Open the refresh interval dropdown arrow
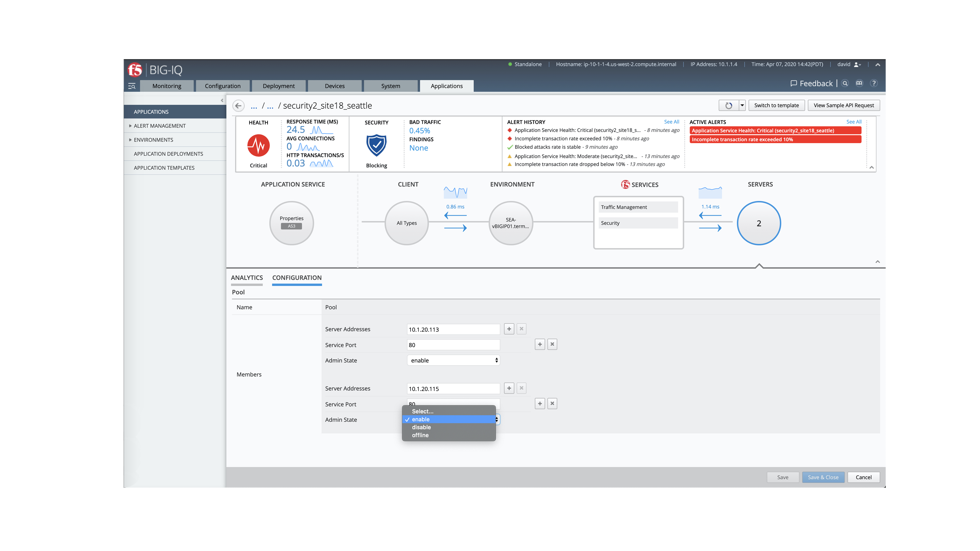Image resolution: width=980 pixels, height=551 pixels. (742, 105)
